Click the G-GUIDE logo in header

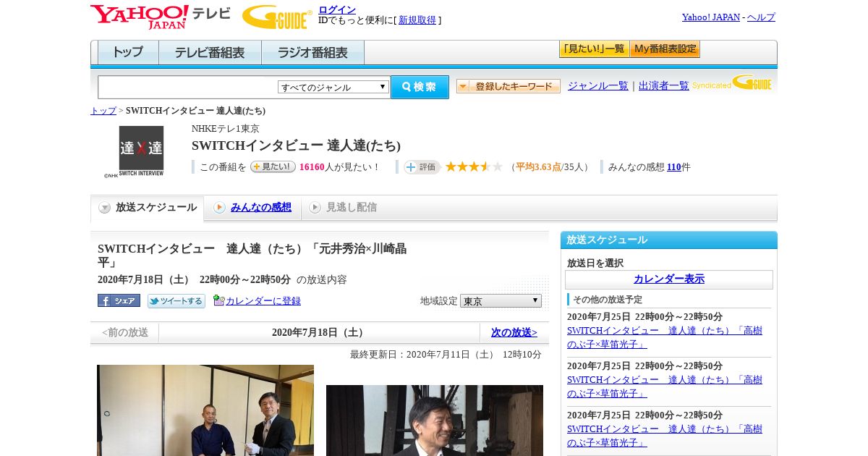277,17
